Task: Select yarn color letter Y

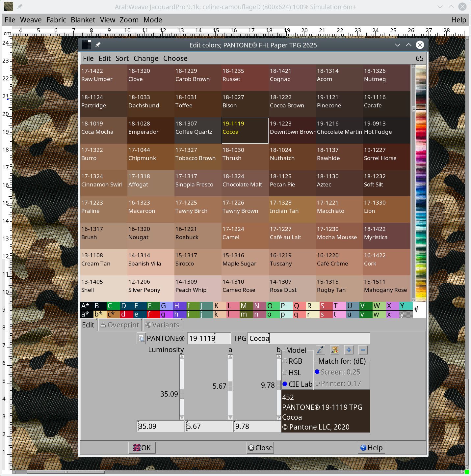Action: point(406,306)
